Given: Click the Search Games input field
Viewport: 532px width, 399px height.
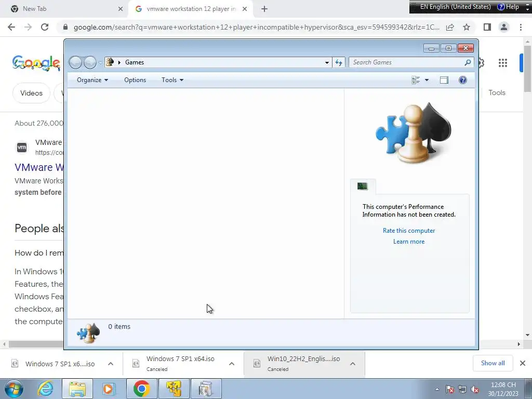Looking at the screenshot, I should (406, 62).
